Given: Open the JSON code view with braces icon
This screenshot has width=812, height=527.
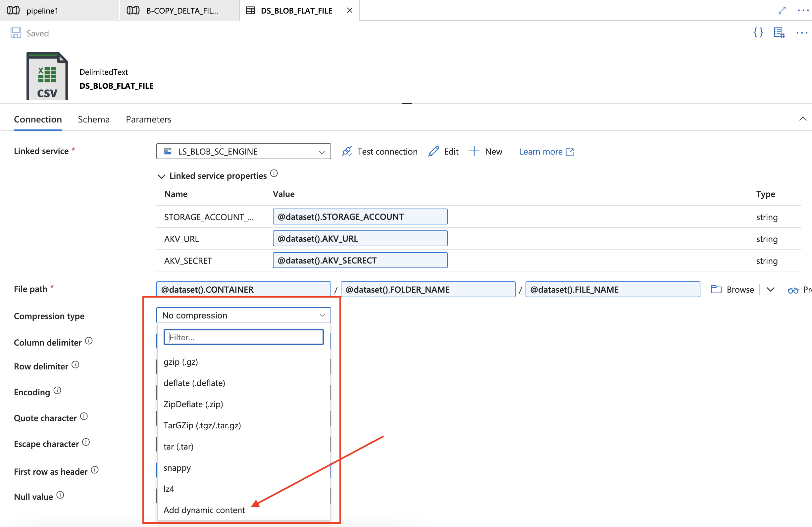Looking at the screenshot, I should coord(758,33).
